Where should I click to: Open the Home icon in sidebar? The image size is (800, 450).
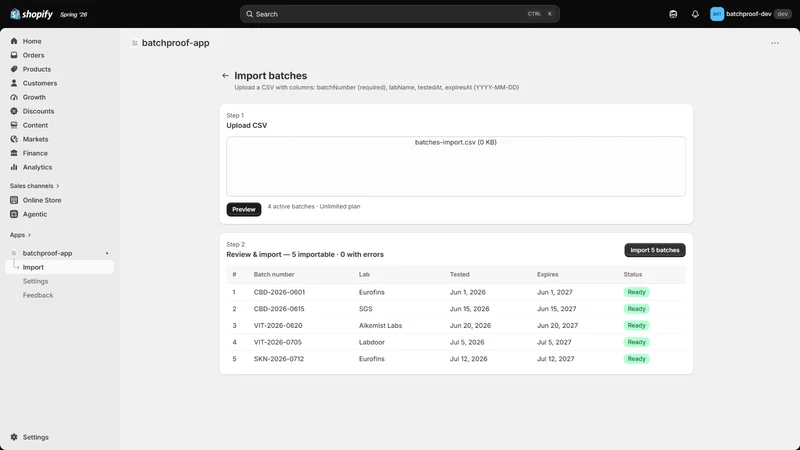14,41
